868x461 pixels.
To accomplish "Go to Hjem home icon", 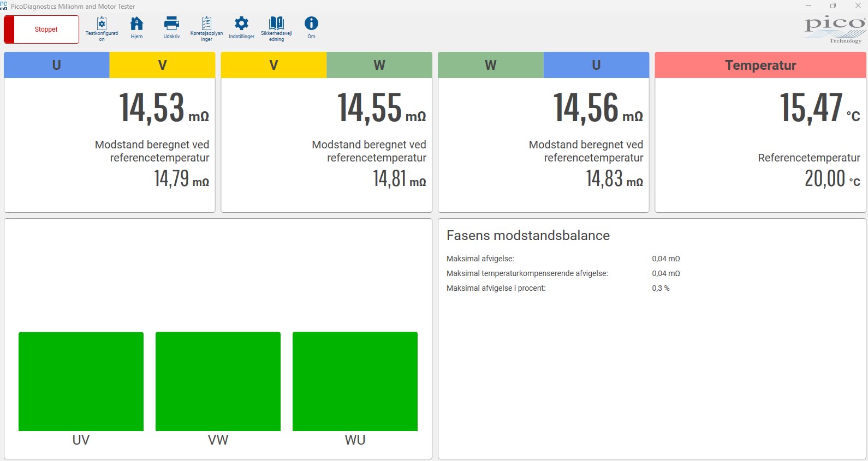I will pos(136,24).
